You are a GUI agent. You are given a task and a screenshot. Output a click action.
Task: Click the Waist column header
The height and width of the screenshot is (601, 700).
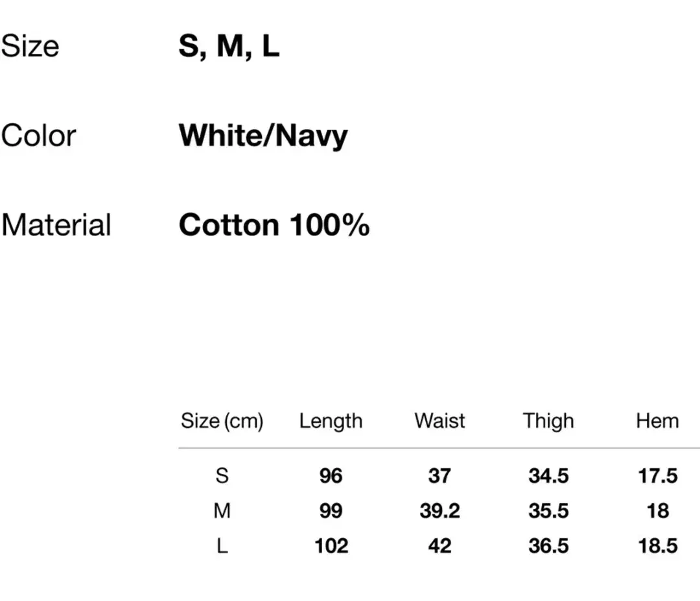(439, 421)
